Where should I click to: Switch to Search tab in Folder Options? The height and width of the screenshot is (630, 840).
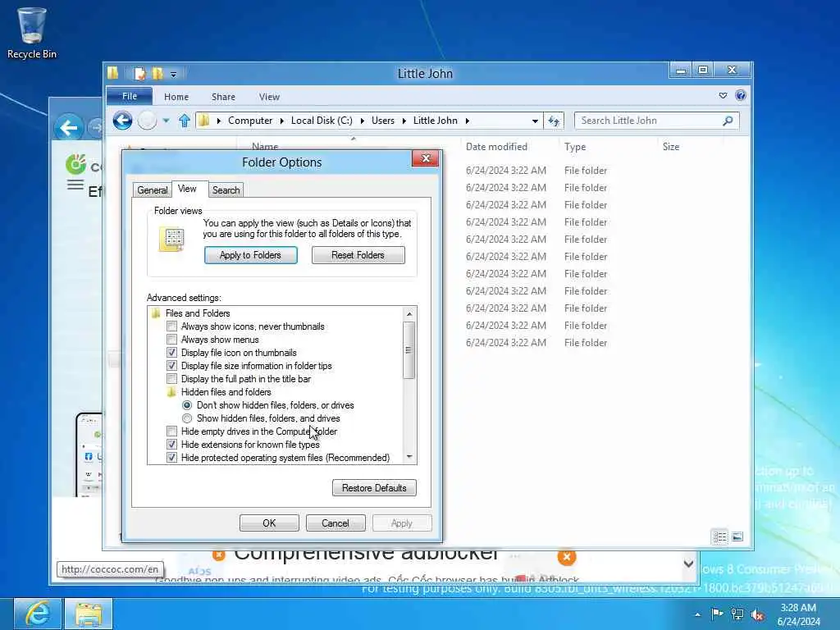pos(226,190)
